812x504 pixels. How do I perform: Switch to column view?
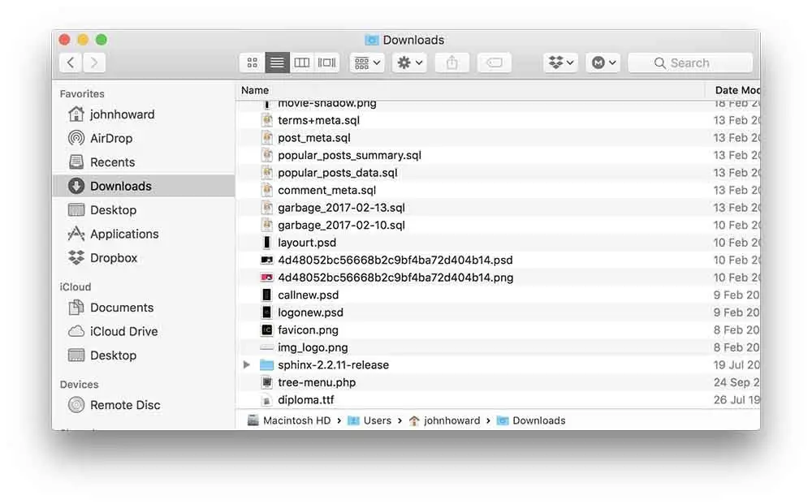coord(302,62)
